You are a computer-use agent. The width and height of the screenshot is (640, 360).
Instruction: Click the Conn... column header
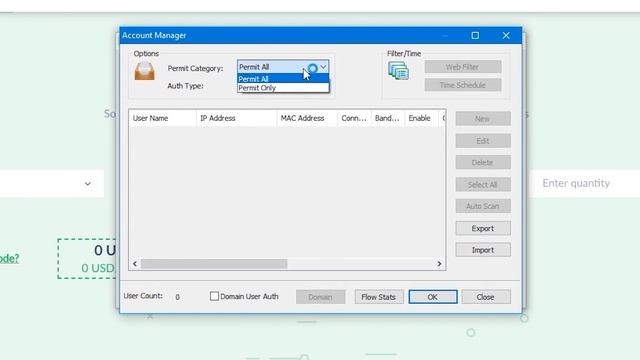(x=354, y=118)
